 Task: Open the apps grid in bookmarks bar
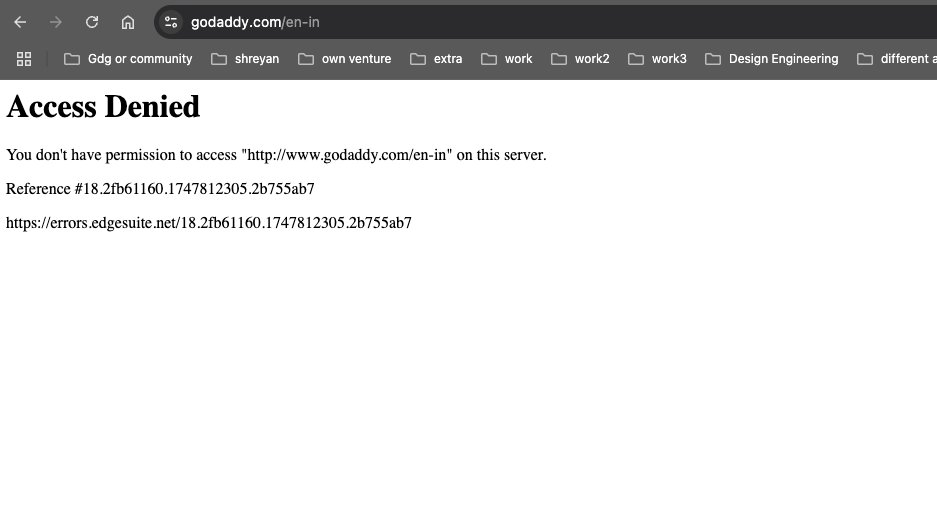tap(24, 59)
